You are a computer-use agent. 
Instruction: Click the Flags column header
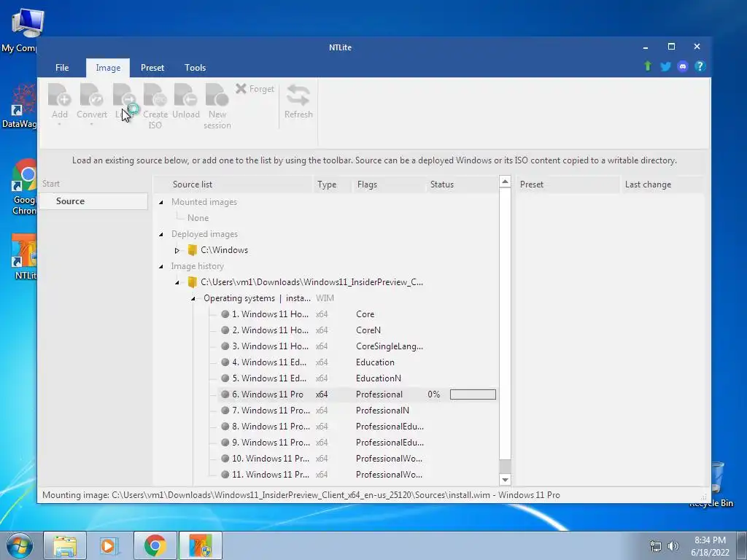(388, 184)
